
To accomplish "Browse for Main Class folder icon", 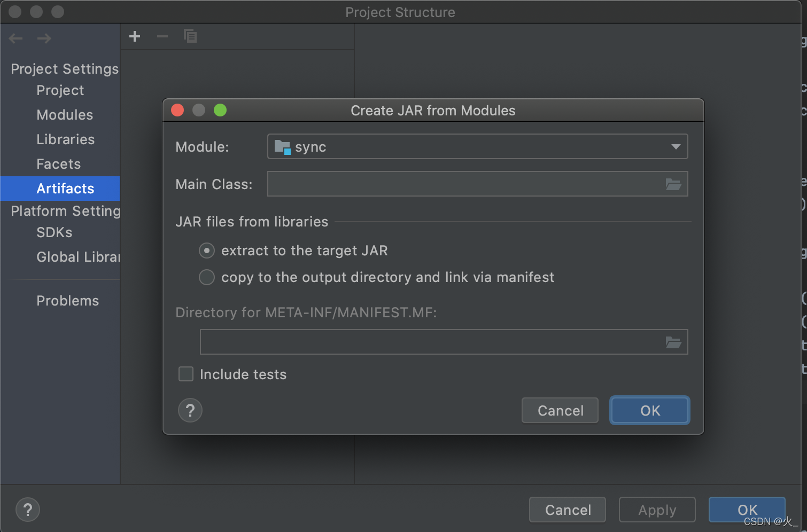I will coord(673,184).
